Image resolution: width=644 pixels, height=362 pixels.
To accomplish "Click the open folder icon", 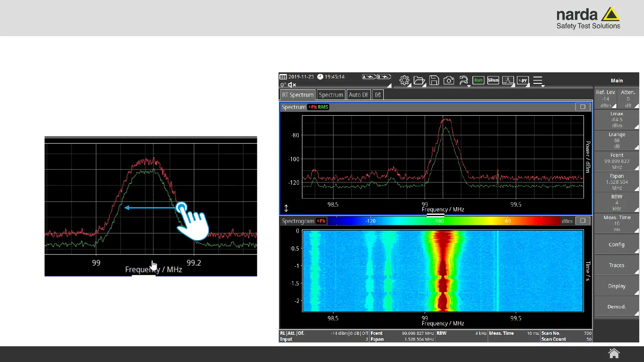I will click(x=419, y=80).
